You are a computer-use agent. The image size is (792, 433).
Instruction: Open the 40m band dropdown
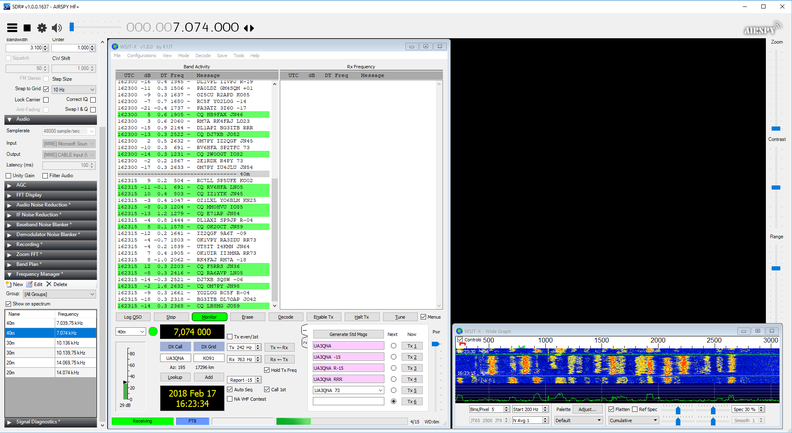coord(130,332)
